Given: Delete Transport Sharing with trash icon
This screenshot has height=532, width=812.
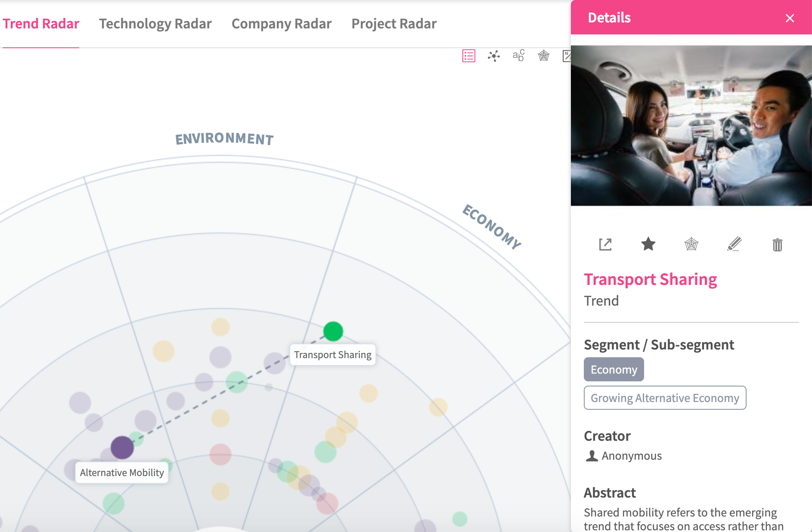Looking at the screenshot, I should (777, 244).
